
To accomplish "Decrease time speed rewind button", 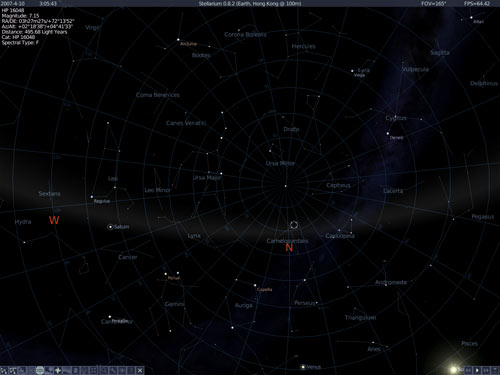I will tap(468, 370).
